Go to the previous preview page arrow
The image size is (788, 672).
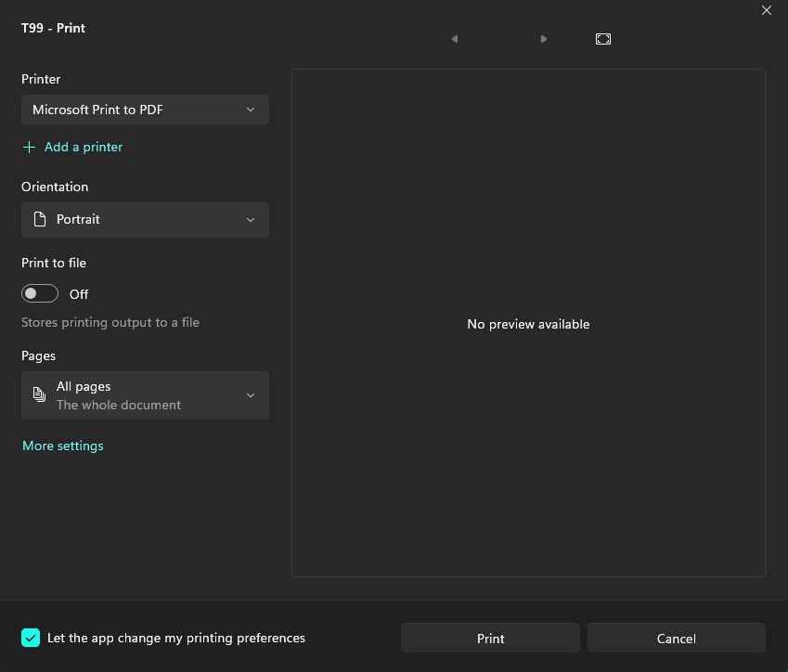click(x=454, y=39)
